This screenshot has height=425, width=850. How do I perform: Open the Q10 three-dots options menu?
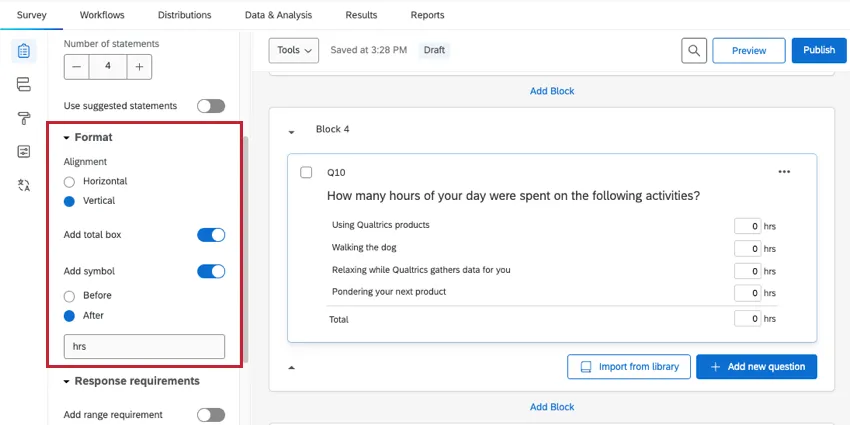784,172
